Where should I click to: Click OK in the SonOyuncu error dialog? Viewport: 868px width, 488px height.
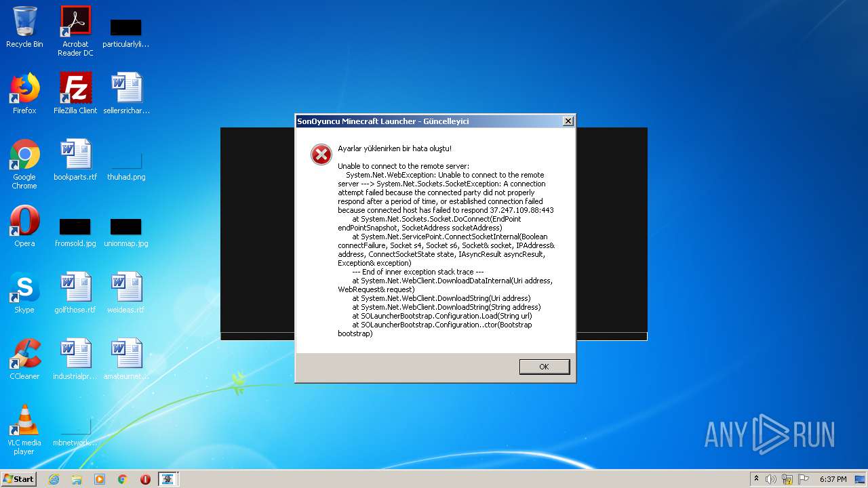click(x=545, y=367)
